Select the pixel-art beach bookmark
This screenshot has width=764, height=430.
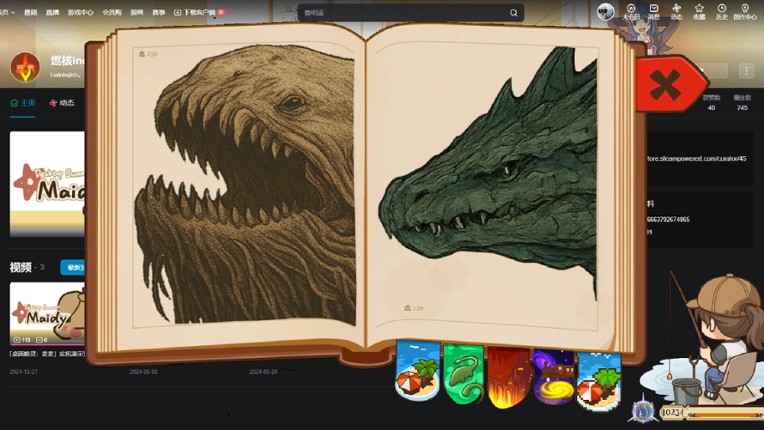coord(598,378)
